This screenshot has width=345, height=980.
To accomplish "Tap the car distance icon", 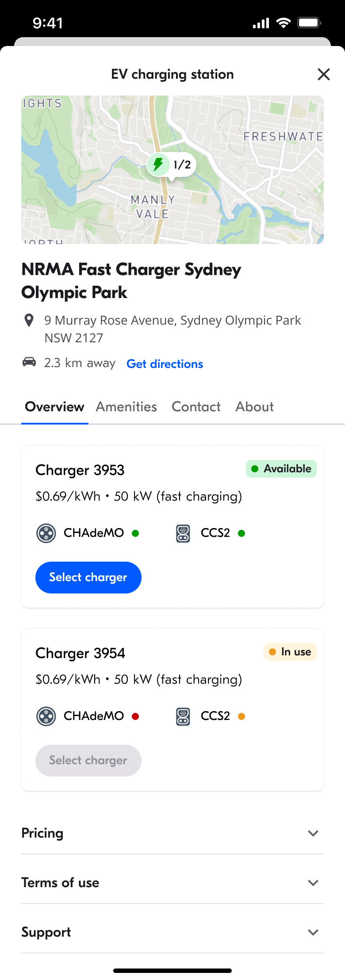I will click(29, 362).
